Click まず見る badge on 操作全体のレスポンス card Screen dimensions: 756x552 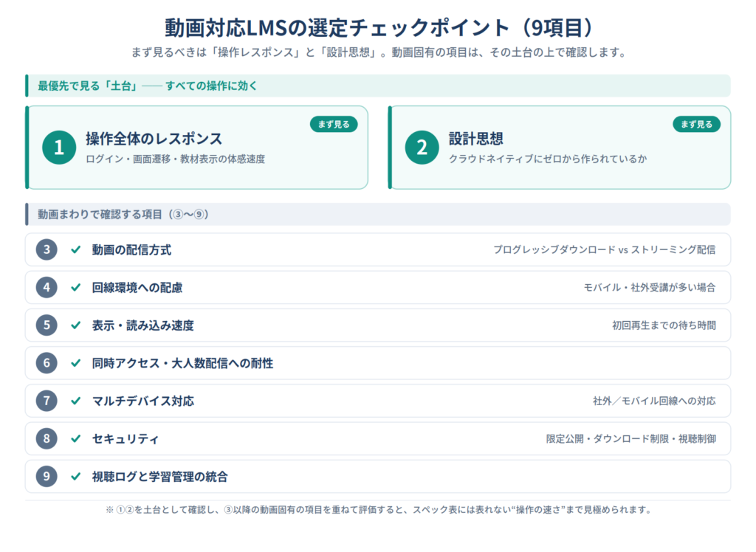click(334, 125)
